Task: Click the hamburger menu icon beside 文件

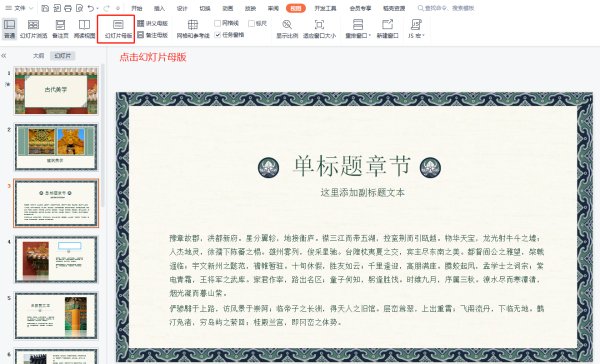Action: pyautogui.click(x=8, y=8)
